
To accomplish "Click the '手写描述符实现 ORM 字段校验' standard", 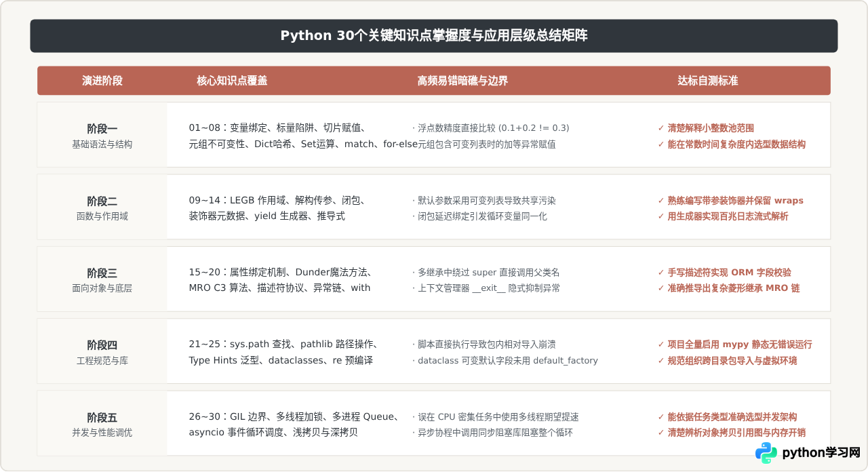I will coord(725,272).
